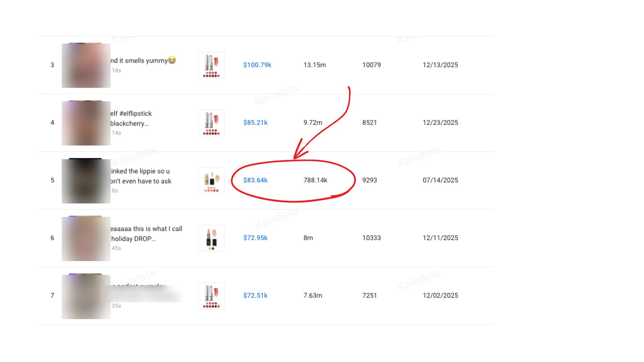Click the lipstick product icon beside $85.21k
The width and height of the screenshot is (644, 362).
tap(211, 123)
